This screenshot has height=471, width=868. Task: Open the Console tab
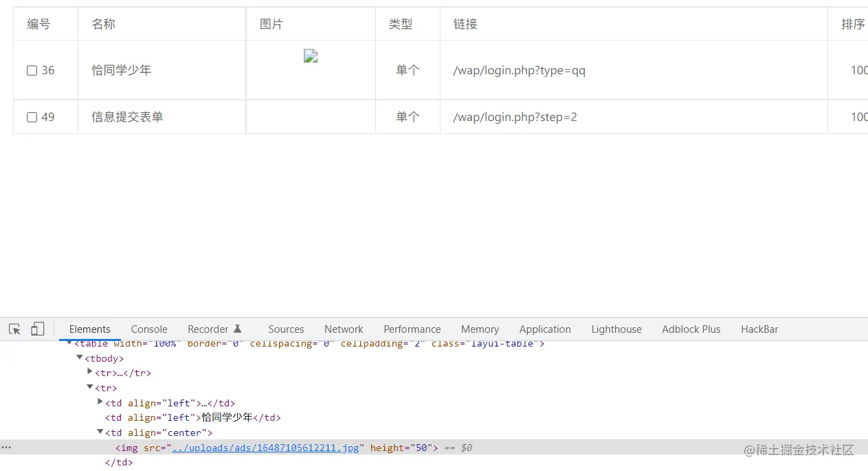[x=149, y=329]
